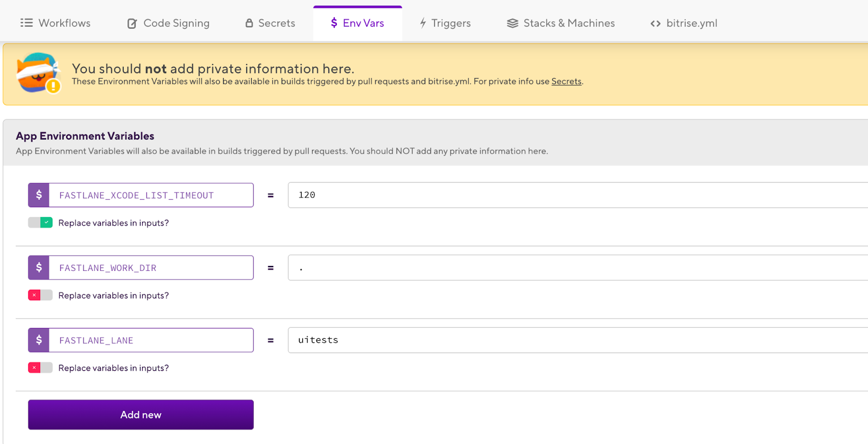Disable replace variables for FASTLANE_XCODE_LIST_TIMEOUT
This screenshot has height=444, width=868.
41,223
